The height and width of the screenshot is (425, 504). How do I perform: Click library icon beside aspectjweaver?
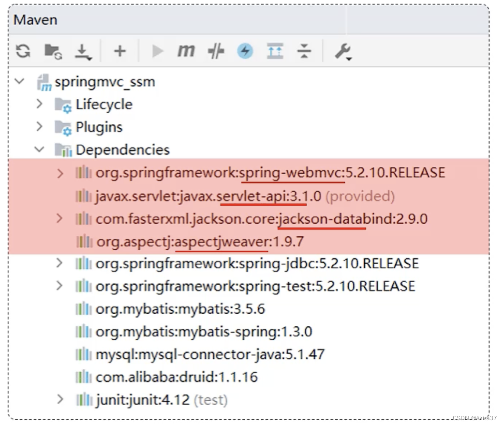click(x=84, y=241)
